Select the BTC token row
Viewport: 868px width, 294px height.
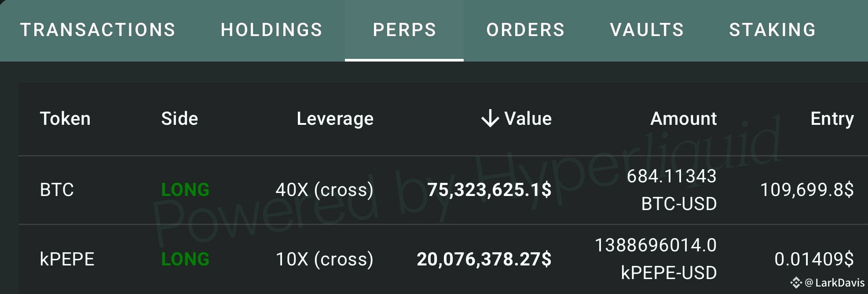pos(57,190)
